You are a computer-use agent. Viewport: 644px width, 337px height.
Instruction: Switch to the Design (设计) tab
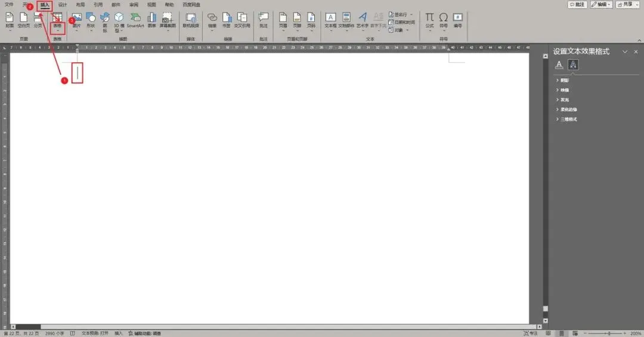pyautogui.click(x=63, y=5)
